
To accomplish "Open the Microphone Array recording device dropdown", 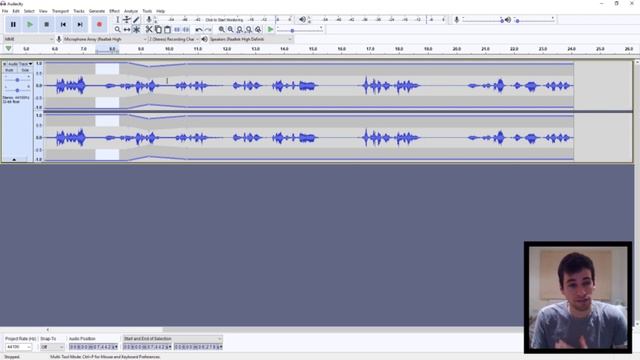I will tap(105, 39).
